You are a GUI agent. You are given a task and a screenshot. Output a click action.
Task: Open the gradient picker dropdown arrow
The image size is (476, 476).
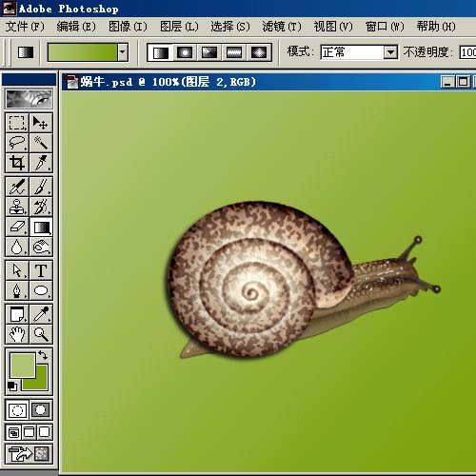(x=123, y=52)
